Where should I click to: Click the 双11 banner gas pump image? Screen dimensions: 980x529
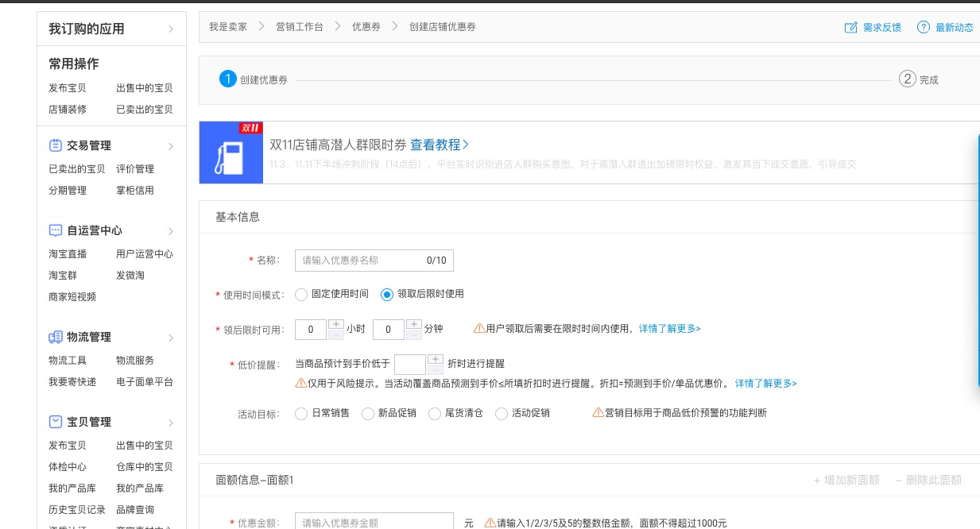pos(230,153)
